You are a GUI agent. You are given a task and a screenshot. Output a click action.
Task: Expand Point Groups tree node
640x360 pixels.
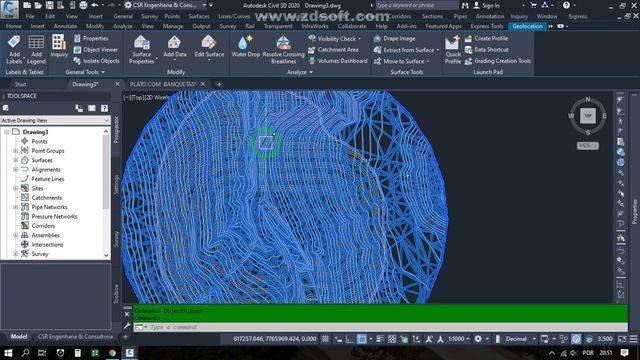tap(16, 151)
